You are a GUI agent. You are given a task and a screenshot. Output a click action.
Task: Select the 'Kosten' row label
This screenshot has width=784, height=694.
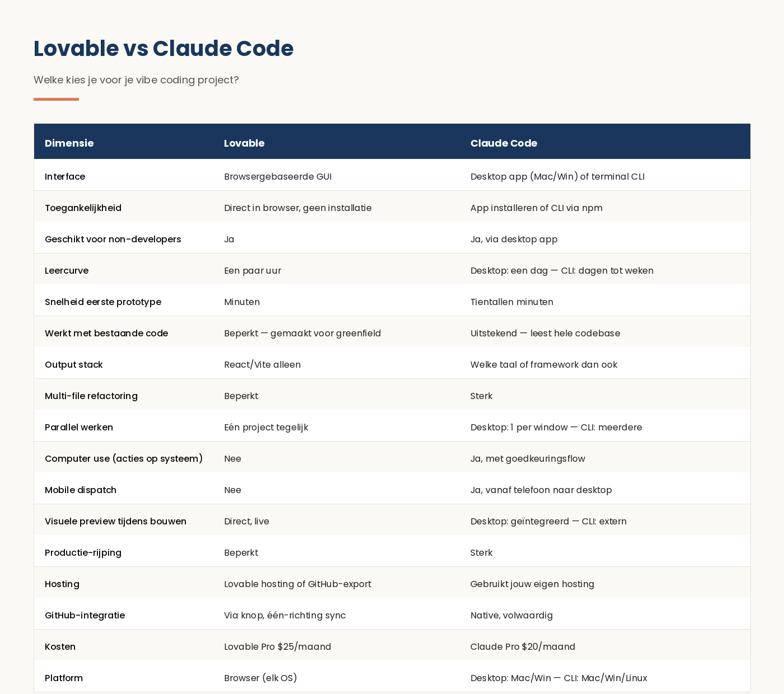60,647
